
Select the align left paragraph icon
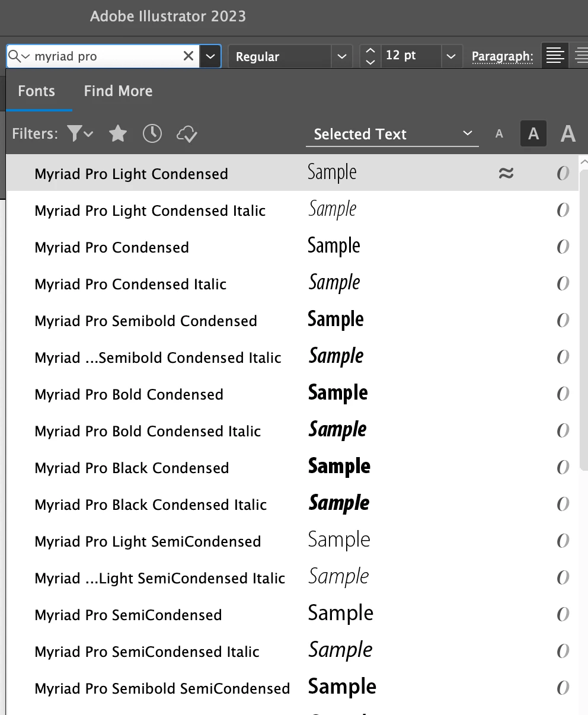(555, 56)
